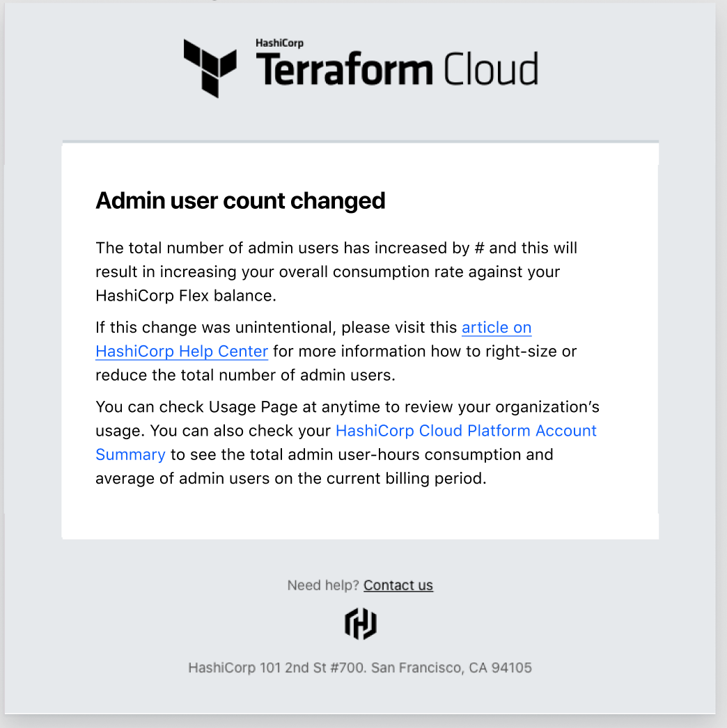Click the small HashiCorp label above Terraform
Image resolution: width=727 pixels, height=728 pixels.
279,43
